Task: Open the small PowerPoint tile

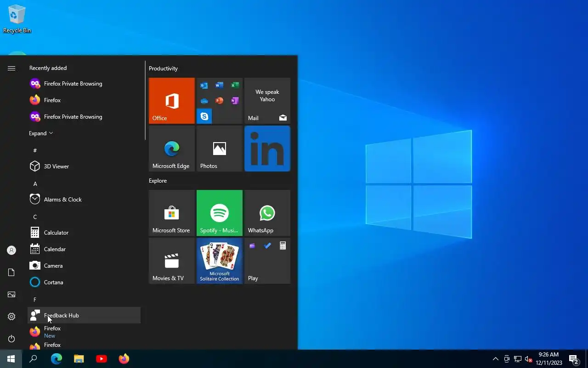Action: 219,101
